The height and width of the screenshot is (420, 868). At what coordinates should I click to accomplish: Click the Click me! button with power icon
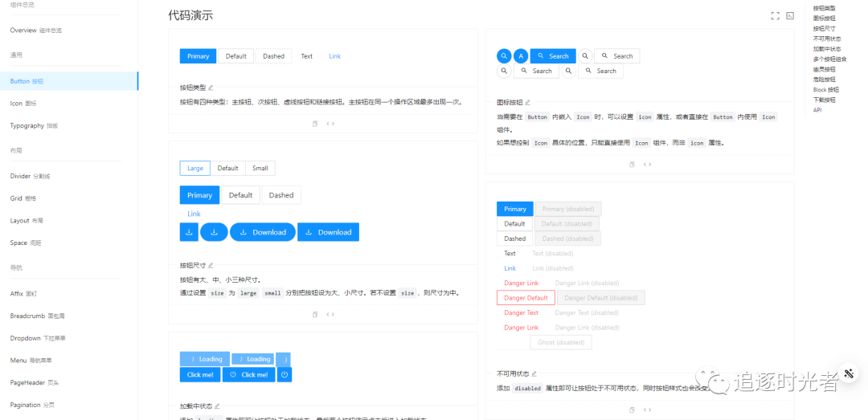pyautogui.click(x=248, y=374)
